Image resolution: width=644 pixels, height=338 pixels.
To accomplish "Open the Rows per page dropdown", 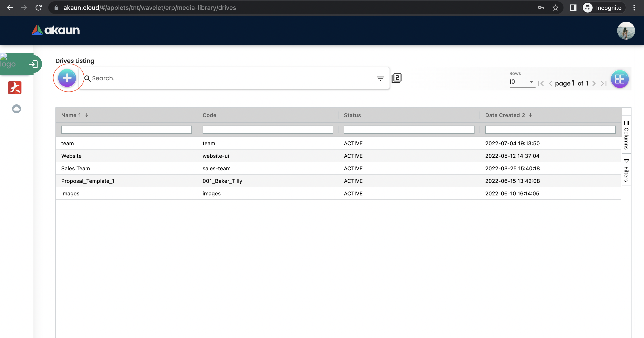I will coord(521,82).
